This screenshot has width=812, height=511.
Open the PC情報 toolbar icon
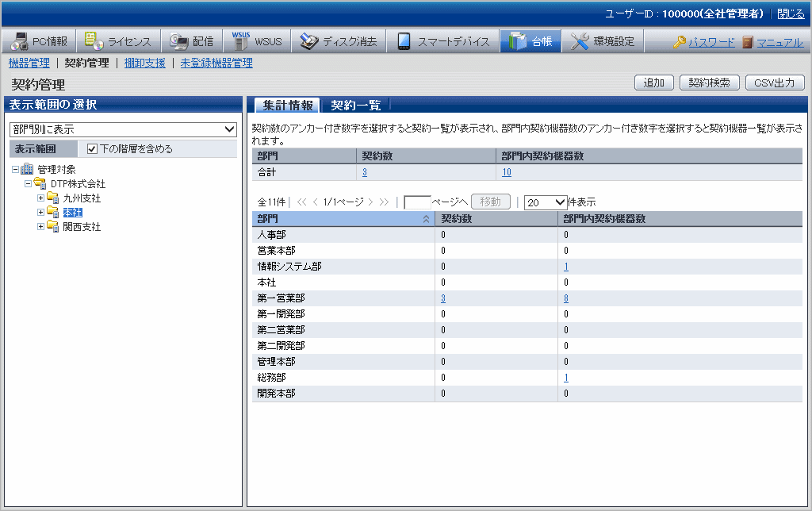tap(19, 42)
